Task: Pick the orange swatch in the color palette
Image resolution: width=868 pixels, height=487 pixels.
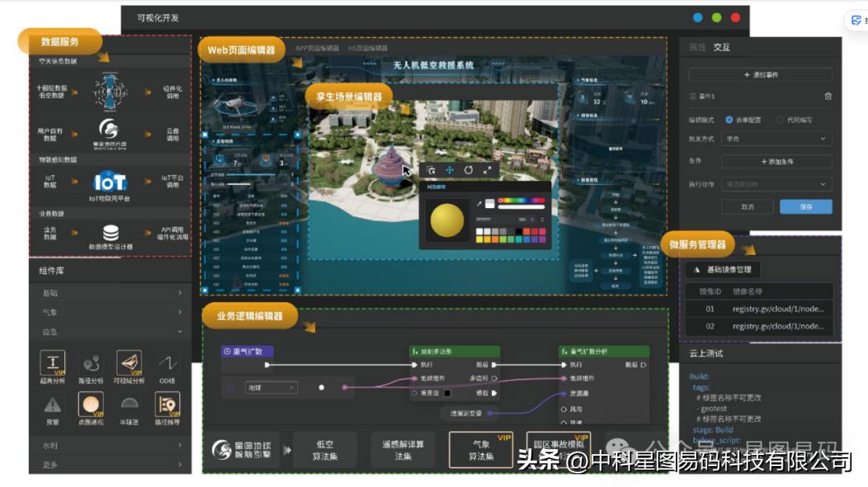Action: [x=493, y=239]
